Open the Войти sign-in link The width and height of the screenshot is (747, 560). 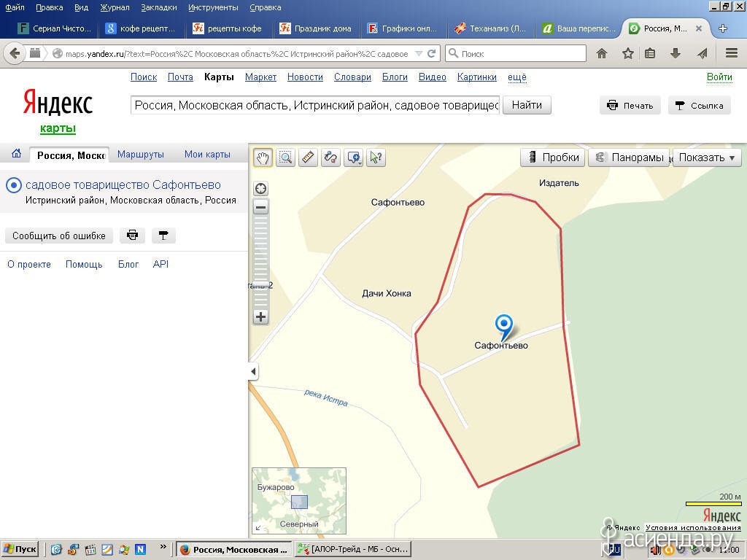[719, 77]
